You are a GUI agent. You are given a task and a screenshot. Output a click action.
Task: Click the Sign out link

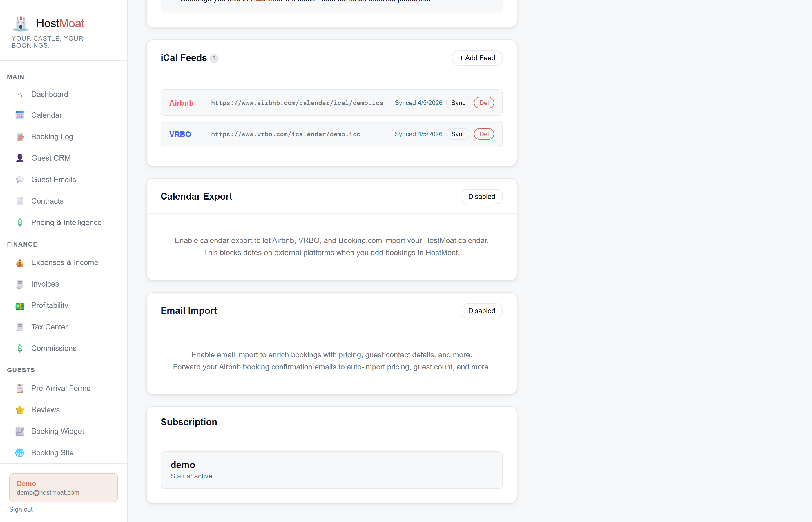(x=21, y=510)
